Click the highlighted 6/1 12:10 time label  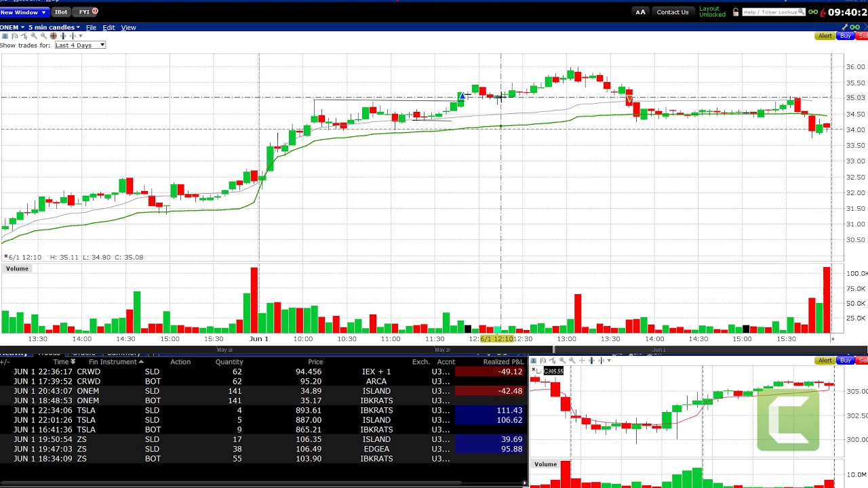(x=496, y=339)
